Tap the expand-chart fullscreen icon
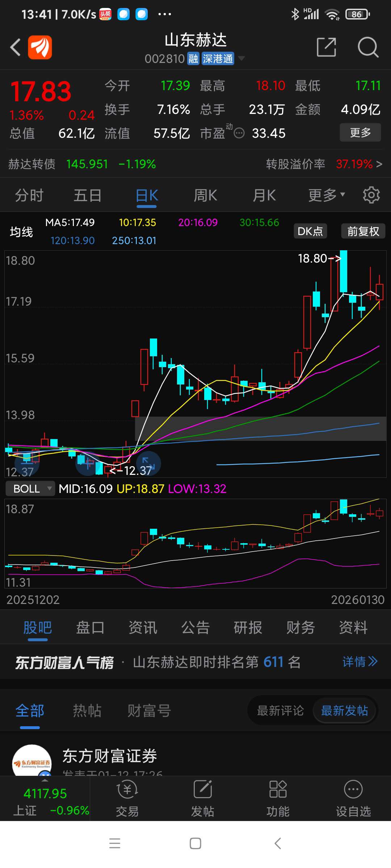The height and width of the screenshot is (868, 391). [148, 464]
